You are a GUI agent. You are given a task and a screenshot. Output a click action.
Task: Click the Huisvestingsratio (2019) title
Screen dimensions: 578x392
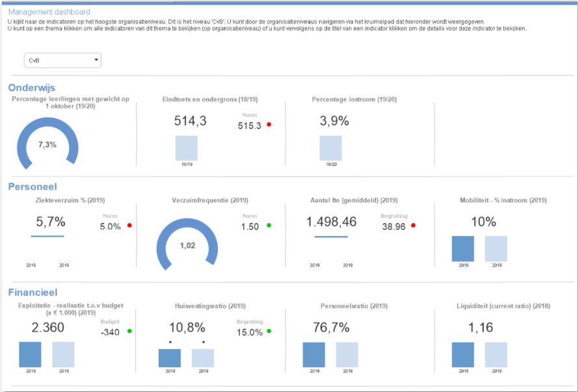(210, 306)
